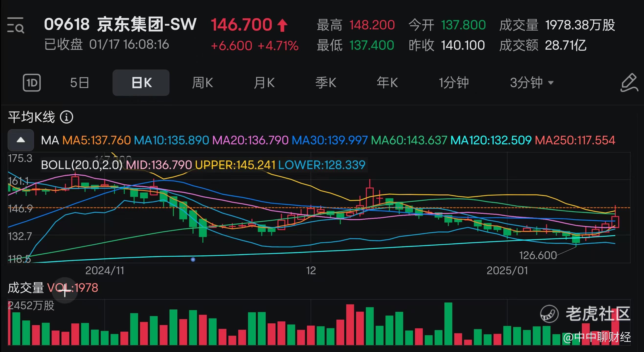Click the 1D intraday view icon
The width and height of the screenshot is (644, 352).
tap(32, 83)
